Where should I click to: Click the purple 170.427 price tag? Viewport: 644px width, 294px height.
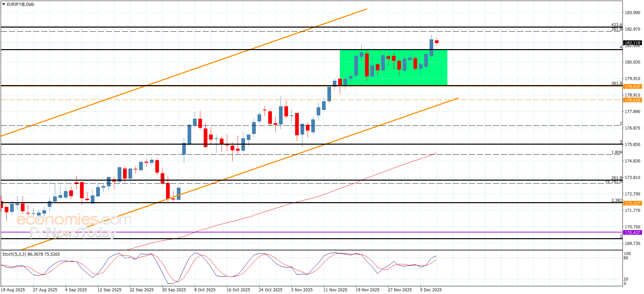(x=632, y=232)
